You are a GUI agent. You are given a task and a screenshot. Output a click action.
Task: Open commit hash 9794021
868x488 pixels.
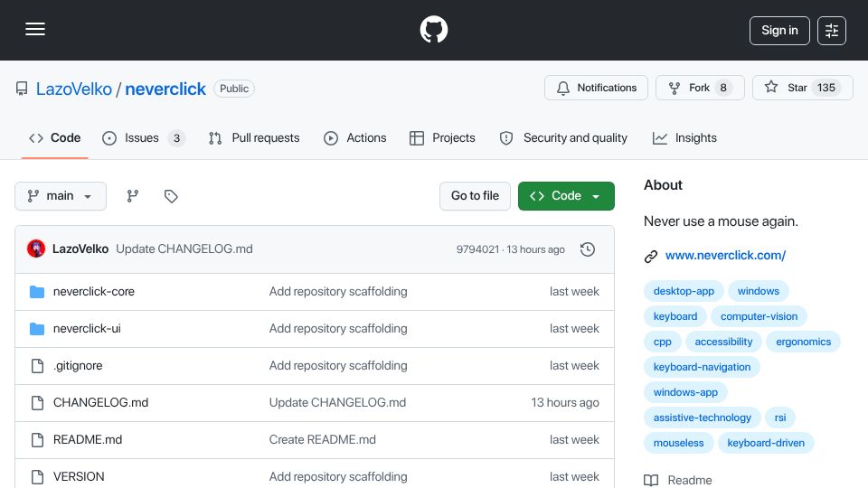pyautogui.click(x=477, y=249)
